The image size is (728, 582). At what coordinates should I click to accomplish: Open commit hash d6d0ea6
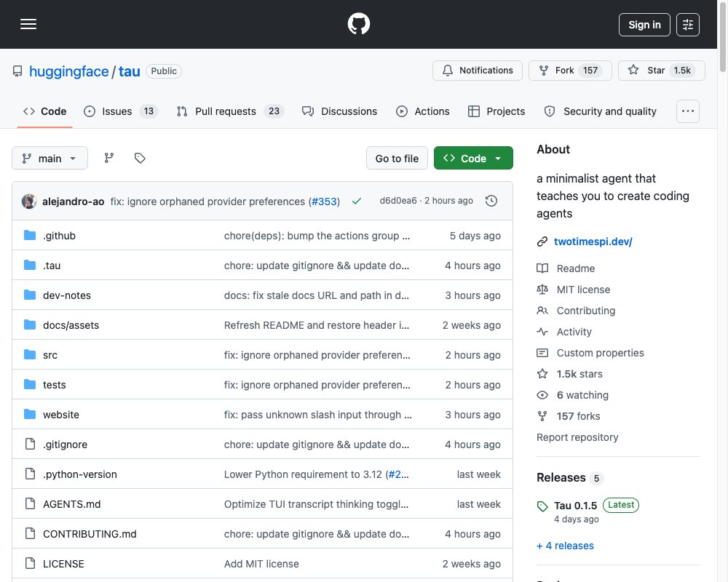tap(398, 201)
